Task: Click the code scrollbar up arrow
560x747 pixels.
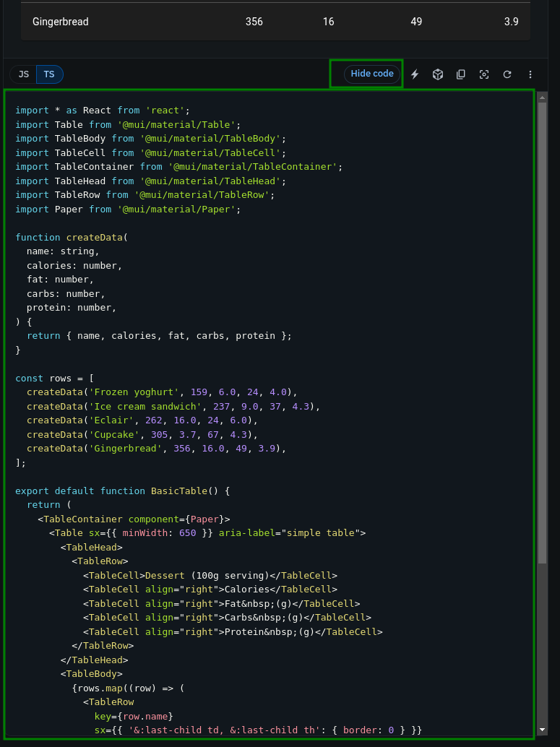Action: pyautogui.click(x=543, y=96)
